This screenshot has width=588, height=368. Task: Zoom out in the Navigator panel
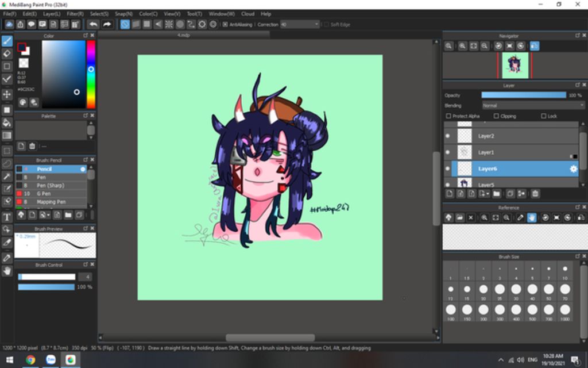click(x=485, y=46)
